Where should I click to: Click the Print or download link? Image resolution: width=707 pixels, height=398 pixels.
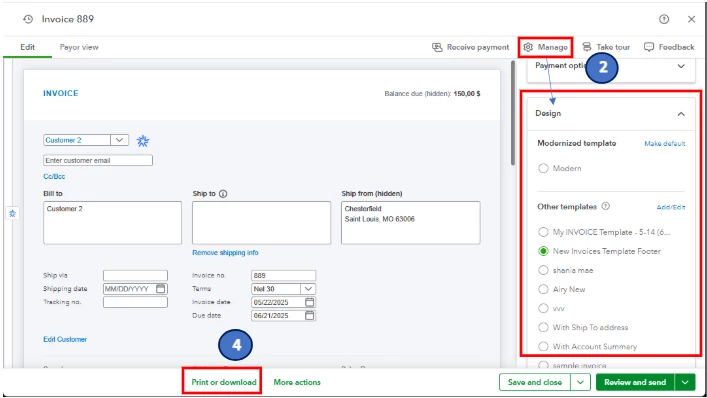[224, 382]
